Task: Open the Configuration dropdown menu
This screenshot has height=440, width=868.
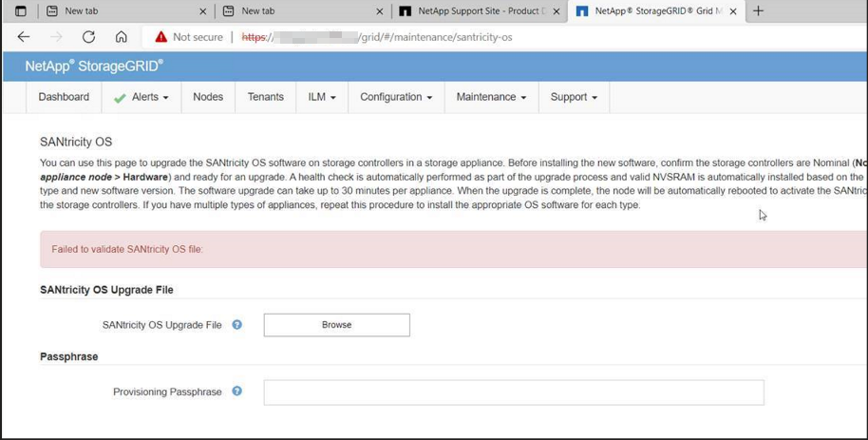Action: pos(395,98)
